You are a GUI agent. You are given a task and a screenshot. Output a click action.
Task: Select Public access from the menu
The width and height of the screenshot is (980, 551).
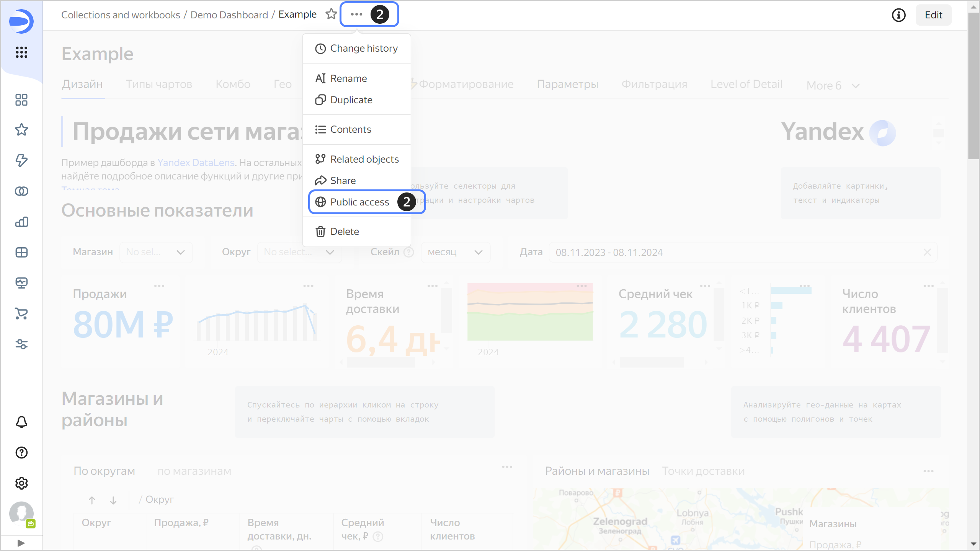click(x=359, y=202)
